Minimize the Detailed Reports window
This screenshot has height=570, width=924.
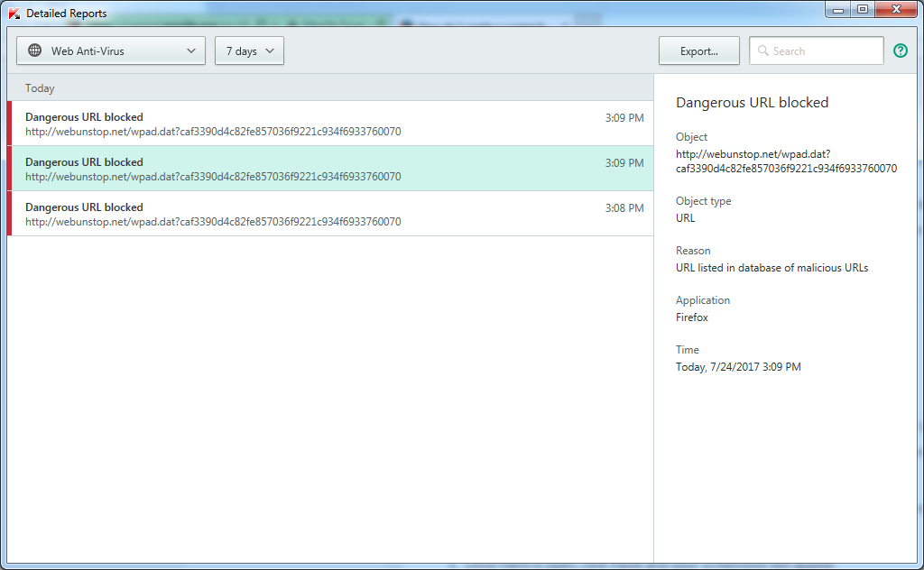click(x=838, y=9)
